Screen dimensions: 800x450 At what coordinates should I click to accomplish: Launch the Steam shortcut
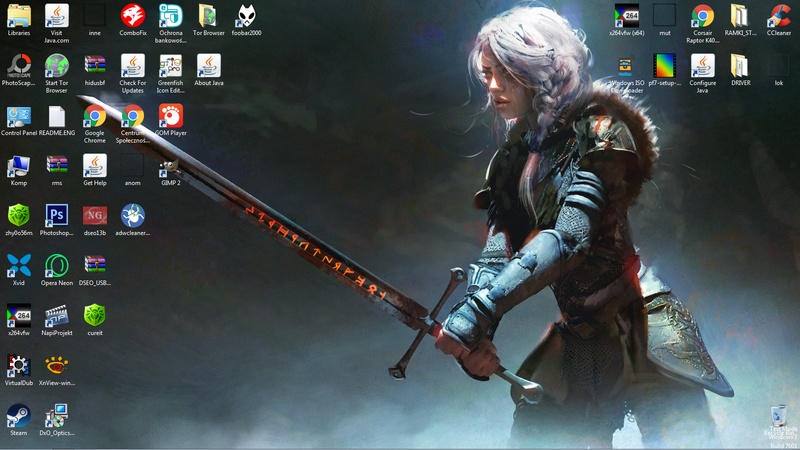19,416
